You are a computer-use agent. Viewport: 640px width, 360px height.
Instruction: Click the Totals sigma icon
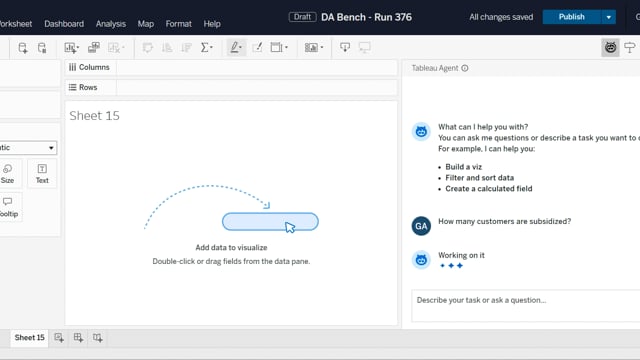204,48
